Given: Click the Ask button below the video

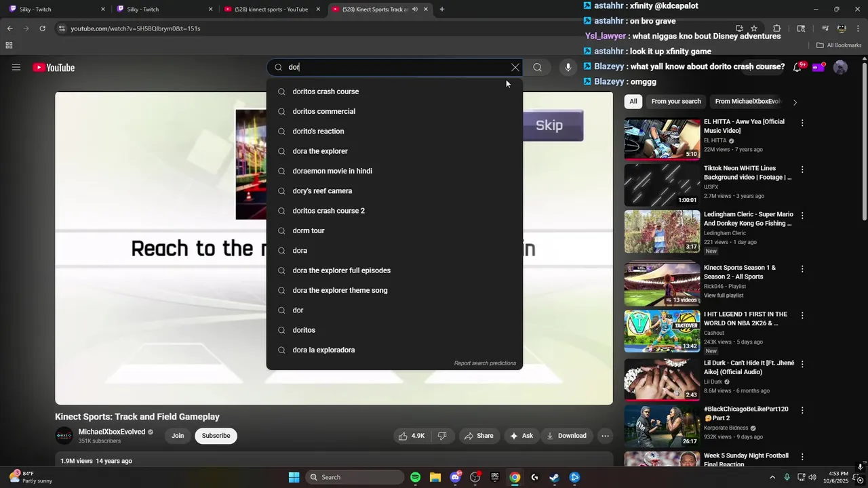Looking at the screenshot, I should click(x=521, y=436).
